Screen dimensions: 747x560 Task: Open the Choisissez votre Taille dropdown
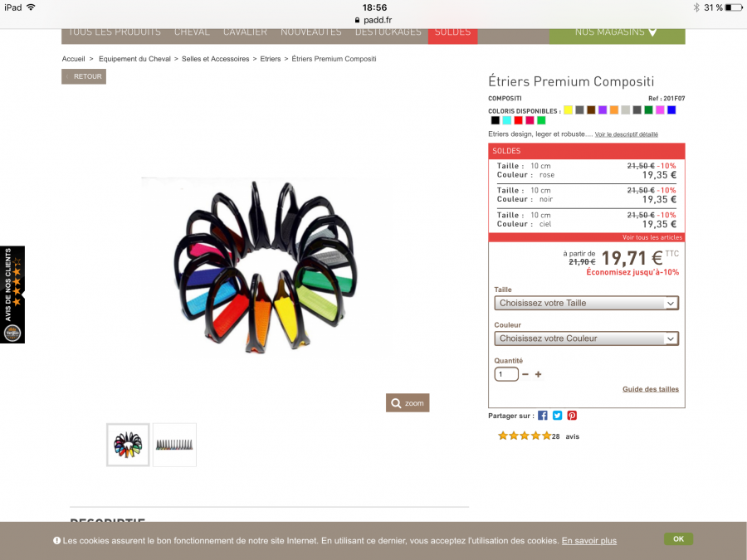point(587,303)
